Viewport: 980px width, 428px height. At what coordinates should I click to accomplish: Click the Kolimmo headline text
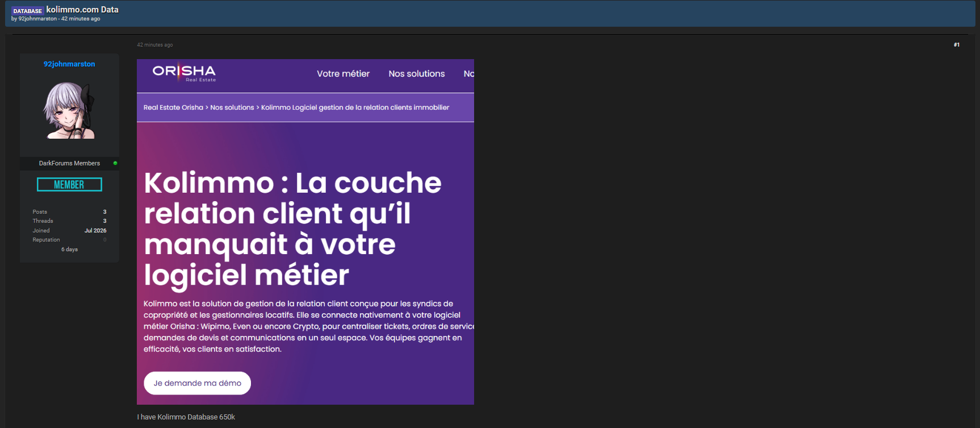[293, 229]
